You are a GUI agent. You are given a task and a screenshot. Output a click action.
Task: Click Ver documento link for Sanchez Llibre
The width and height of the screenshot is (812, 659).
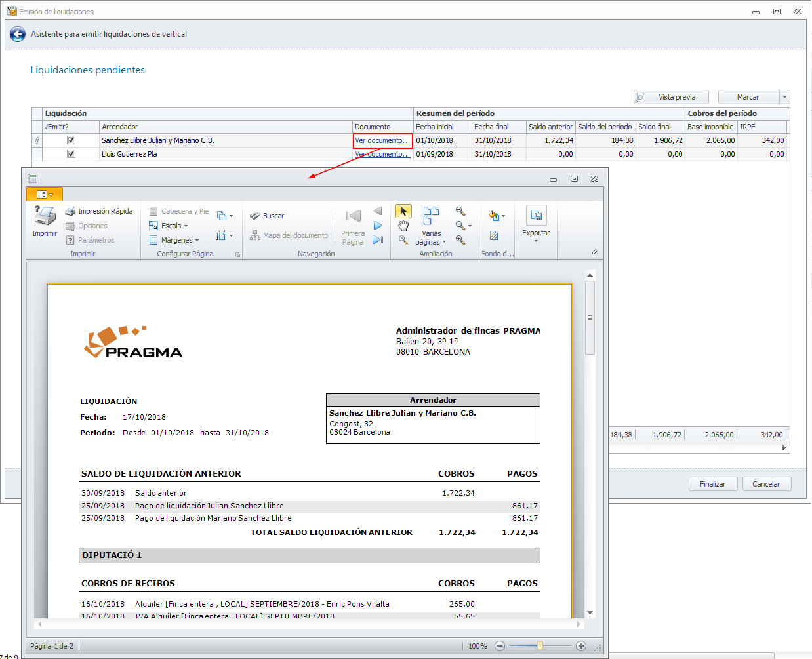point(382,140)
